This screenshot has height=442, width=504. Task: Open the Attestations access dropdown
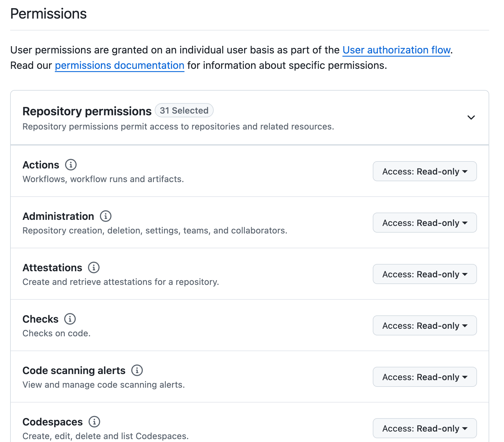(x=424, y=274)
